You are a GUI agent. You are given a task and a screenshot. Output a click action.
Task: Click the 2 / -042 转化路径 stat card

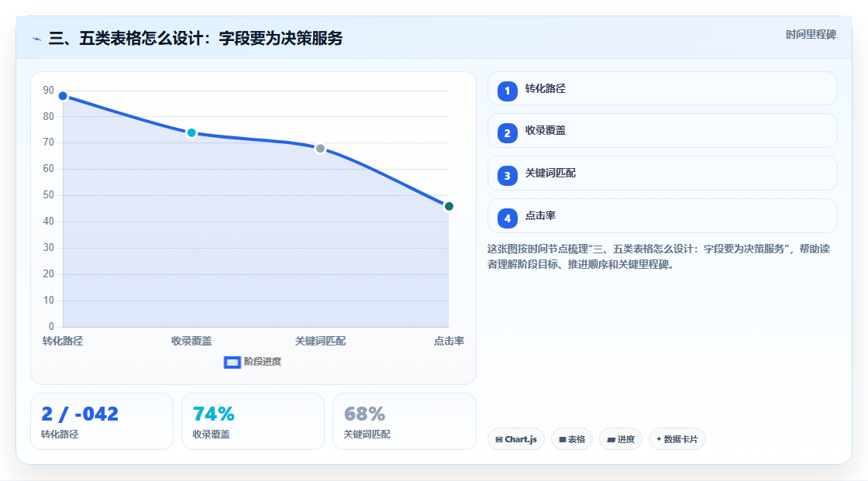pos(102,422)
